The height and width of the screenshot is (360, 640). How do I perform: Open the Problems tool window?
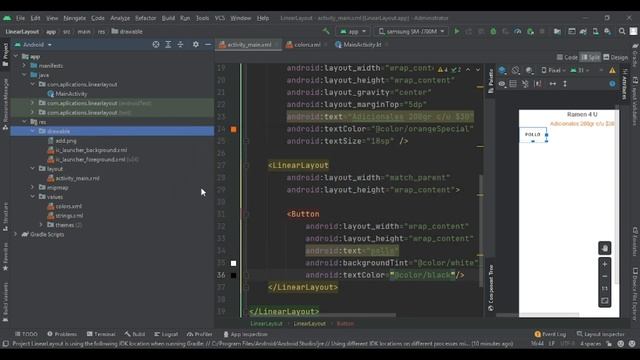62,334
